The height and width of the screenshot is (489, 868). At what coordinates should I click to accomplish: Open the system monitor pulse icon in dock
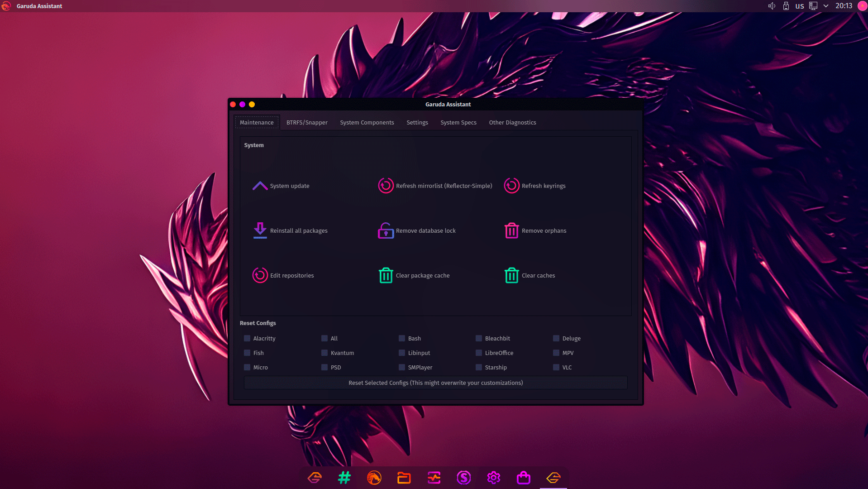[x=434, y=477]
